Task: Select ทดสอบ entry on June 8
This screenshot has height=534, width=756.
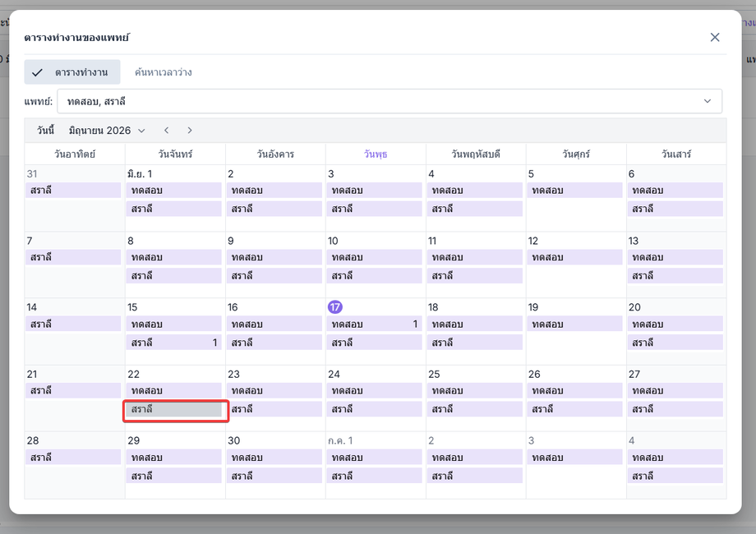Action: point(173,257)
